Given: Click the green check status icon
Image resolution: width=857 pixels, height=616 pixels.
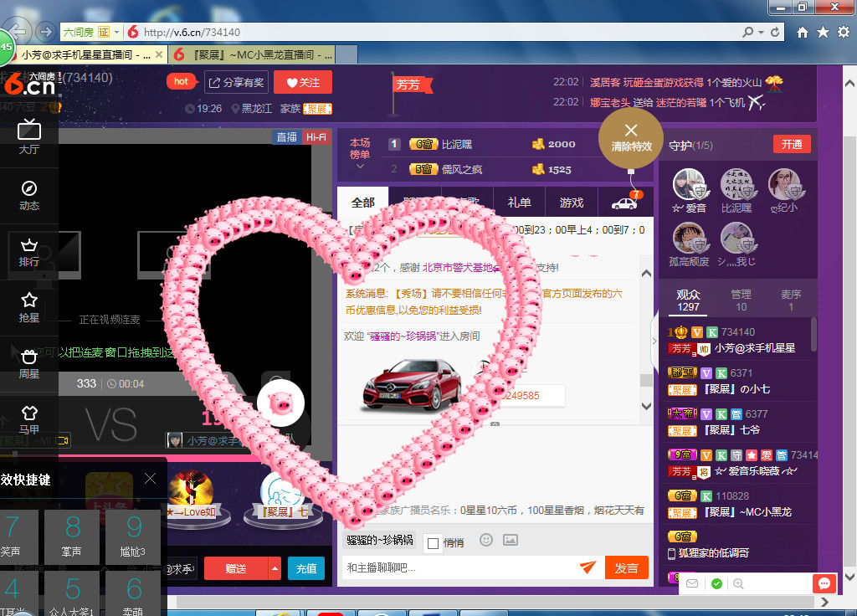Looking at the screenshot, I should [x=716, y=583].
